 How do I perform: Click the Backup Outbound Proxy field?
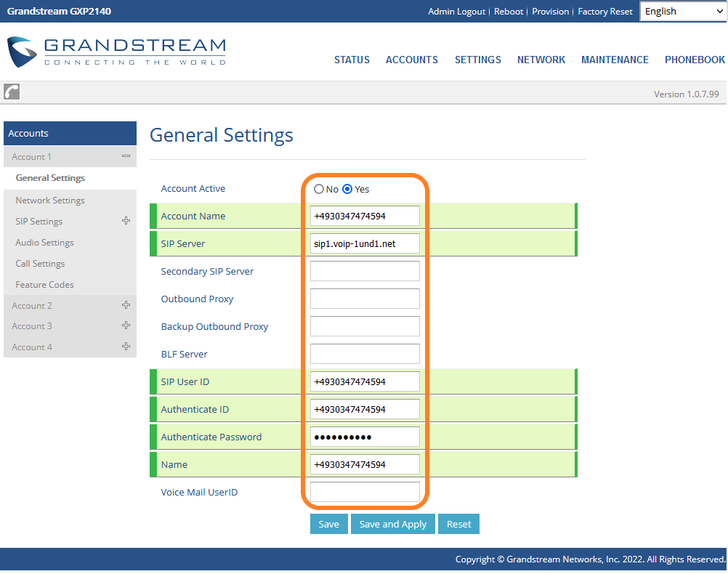point(365,326)
